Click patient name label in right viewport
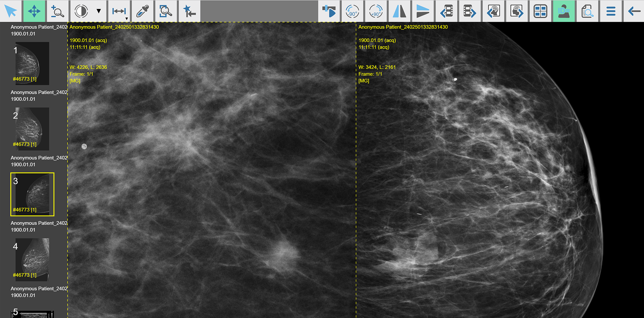Viewport: 644px width, 318px height. [x=403, y=27]
